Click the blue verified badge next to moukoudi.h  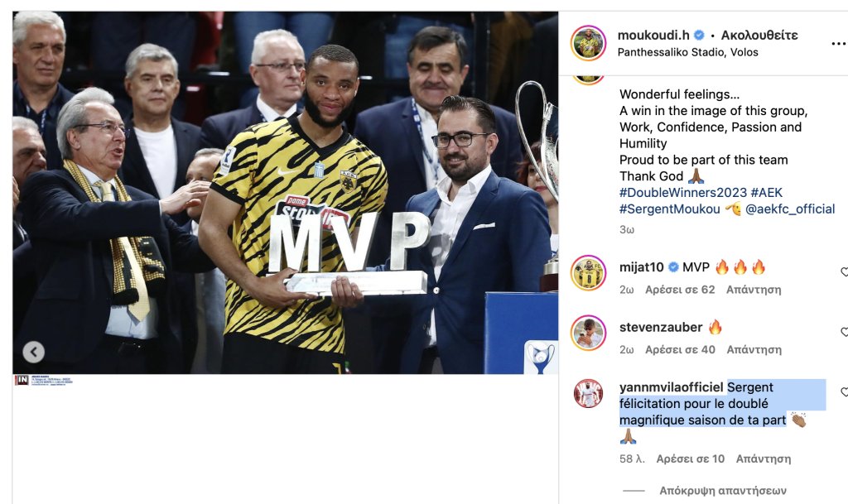[699, 35]
